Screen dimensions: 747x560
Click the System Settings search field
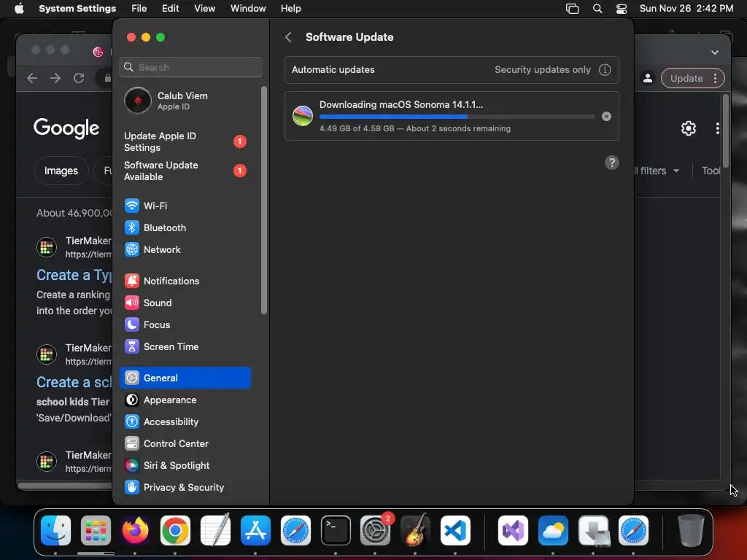tap(190, 67)
